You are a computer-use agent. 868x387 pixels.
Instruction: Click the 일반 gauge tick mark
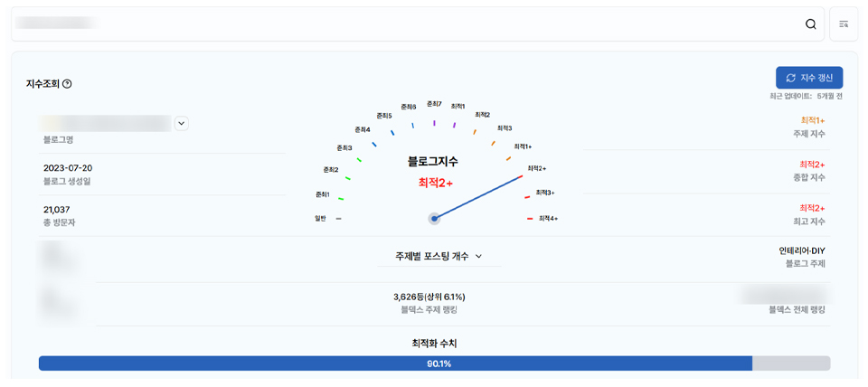(339, 218)
